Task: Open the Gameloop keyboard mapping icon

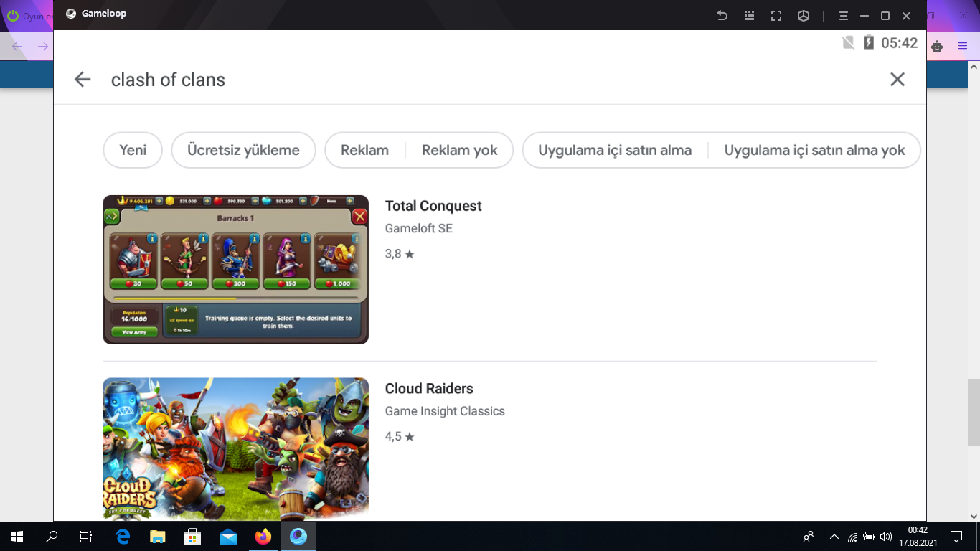Action: click(749, 15)
